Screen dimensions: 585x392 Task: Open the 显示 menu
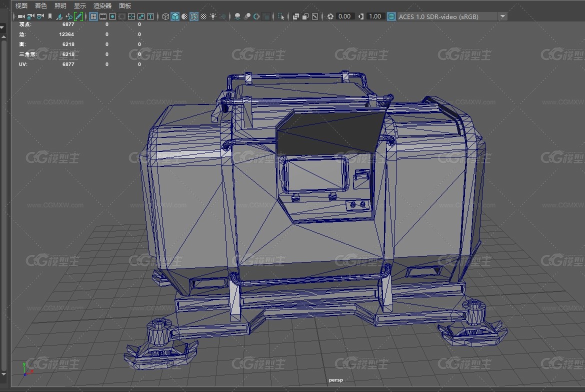point(80,5)
